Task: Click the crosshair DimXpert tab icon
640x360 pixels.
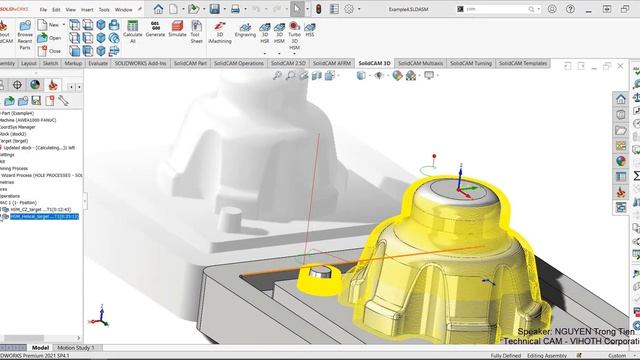Action: pos(17,84)
